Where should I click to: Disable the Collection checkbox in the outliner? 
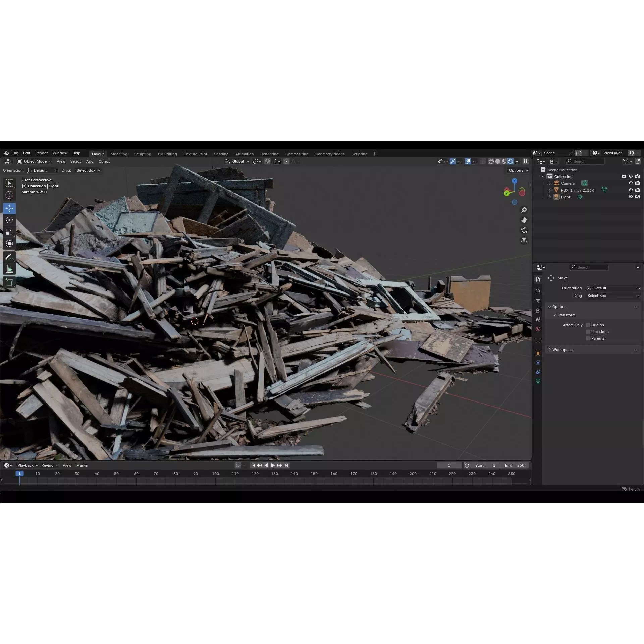tap(624, 176)
